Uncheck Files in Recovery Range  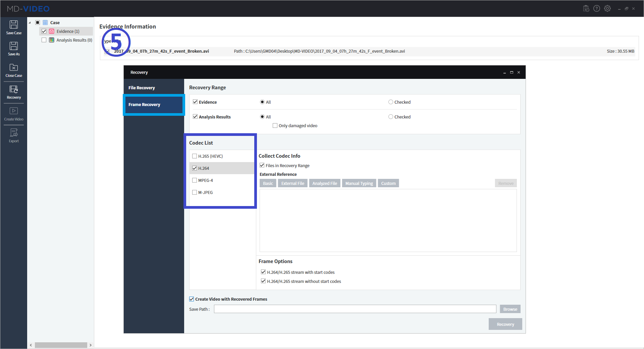point(262,165)
